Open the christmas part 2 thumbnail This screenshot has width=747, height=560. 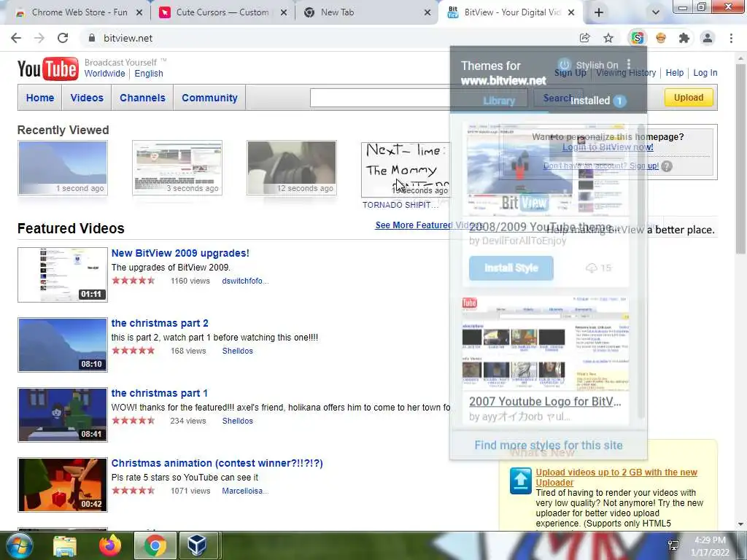tap(63, 345)
